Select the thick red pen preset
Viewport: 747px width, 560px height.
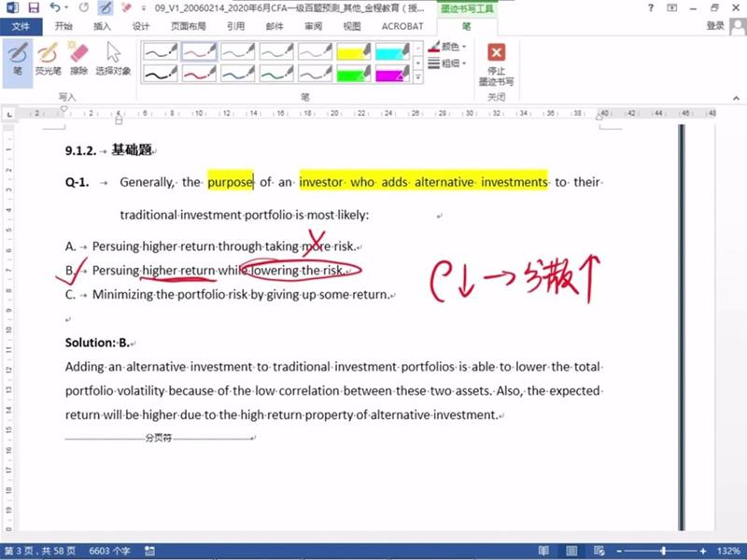click(x=199, y=74)
